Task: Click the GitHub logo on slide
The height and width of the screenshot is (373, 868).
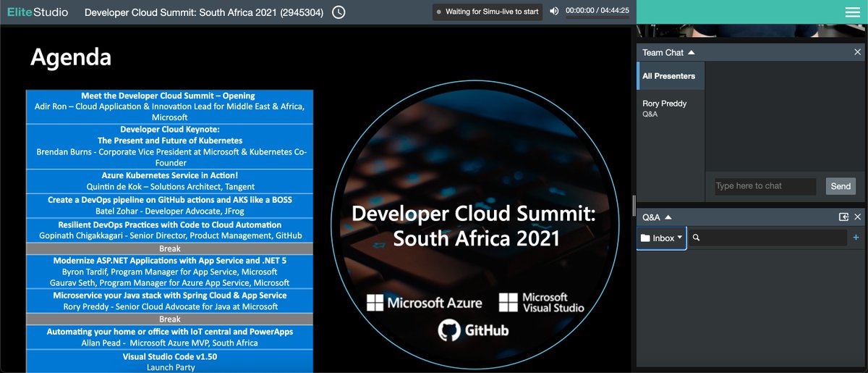Action: click(x=473, y=331)
